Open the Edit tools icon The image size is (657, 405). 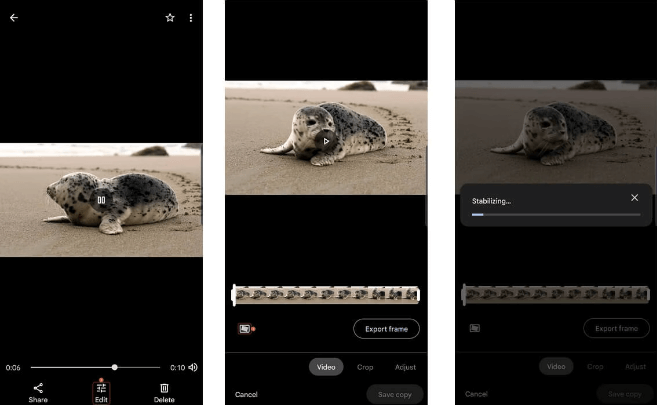pyautogui.click(x=101, y=388)
